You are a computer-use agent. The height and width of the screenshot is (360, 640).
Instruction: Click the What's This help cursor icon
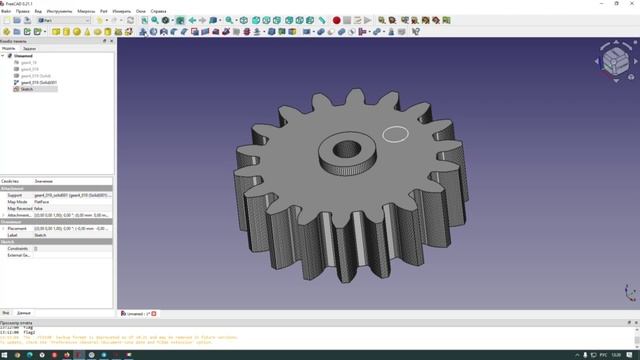click(416, 32)
